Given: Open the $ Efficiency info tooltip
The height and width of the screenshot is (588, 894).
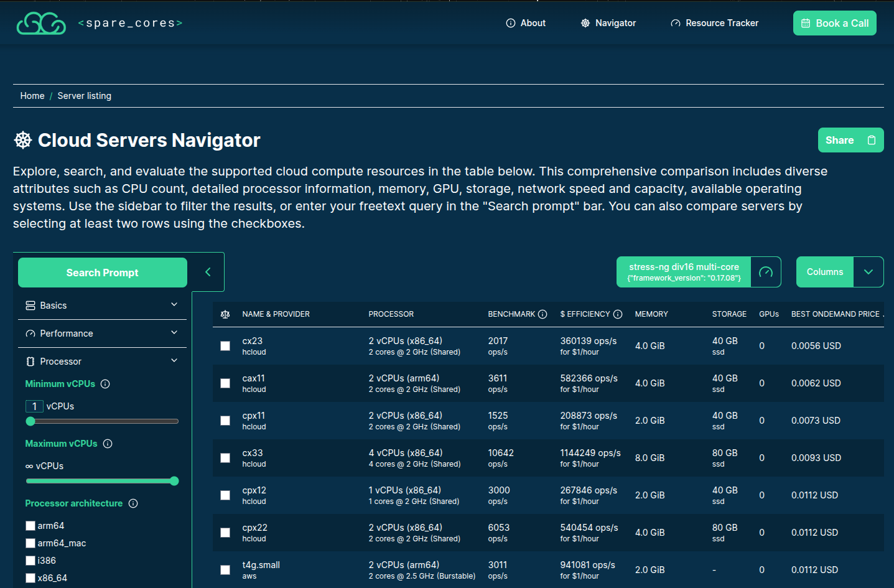Looking at the screenshot, I should (x=617, y=314).
